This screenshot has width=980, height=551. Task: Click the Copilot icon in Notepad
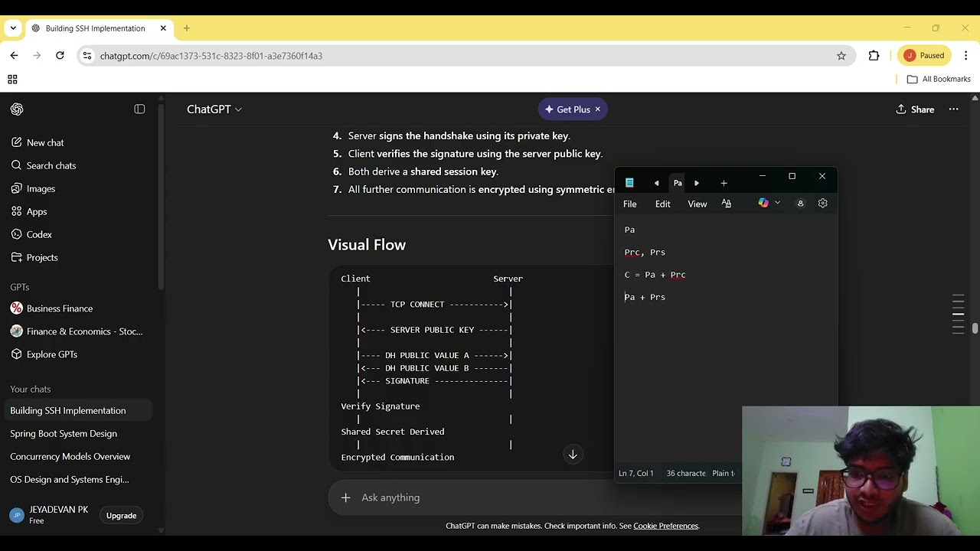pos(763,203)
